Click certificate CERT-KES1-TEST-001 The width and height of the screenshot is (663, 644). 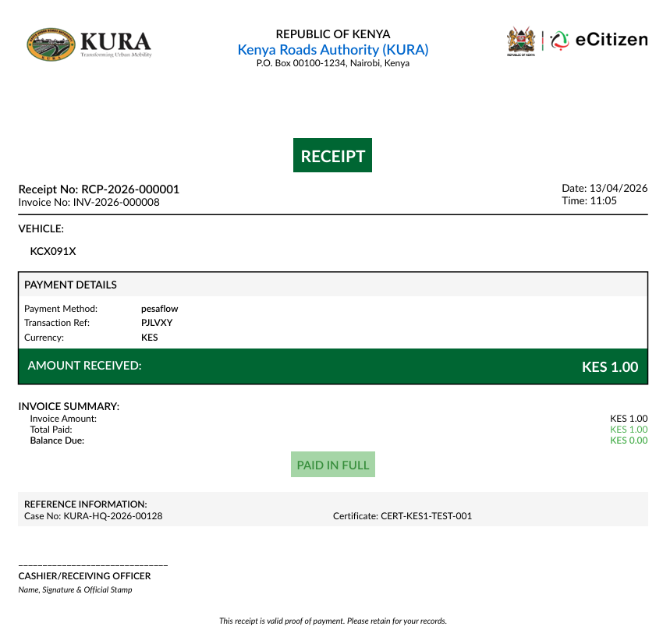426,516
